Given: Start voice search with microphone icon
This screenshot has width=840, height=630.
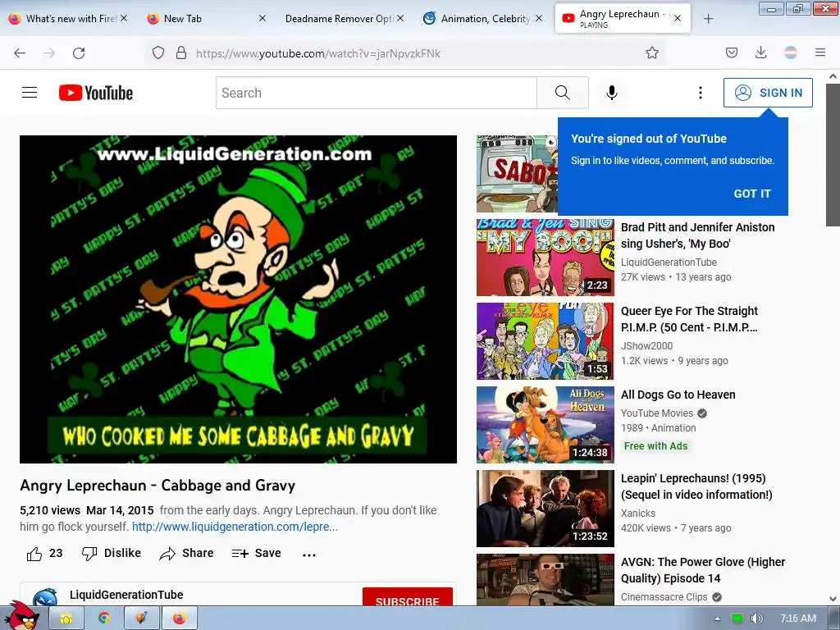Looking at the screenshot, I should [x=612, y=93].
